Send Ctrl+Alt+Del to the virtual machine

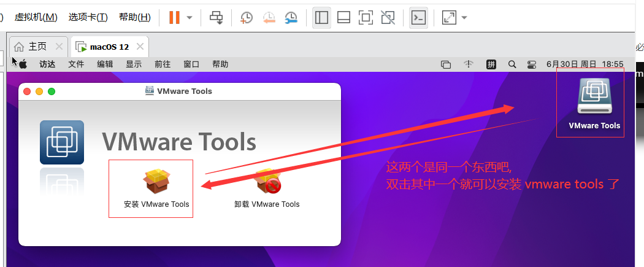[x=216, y=17]
